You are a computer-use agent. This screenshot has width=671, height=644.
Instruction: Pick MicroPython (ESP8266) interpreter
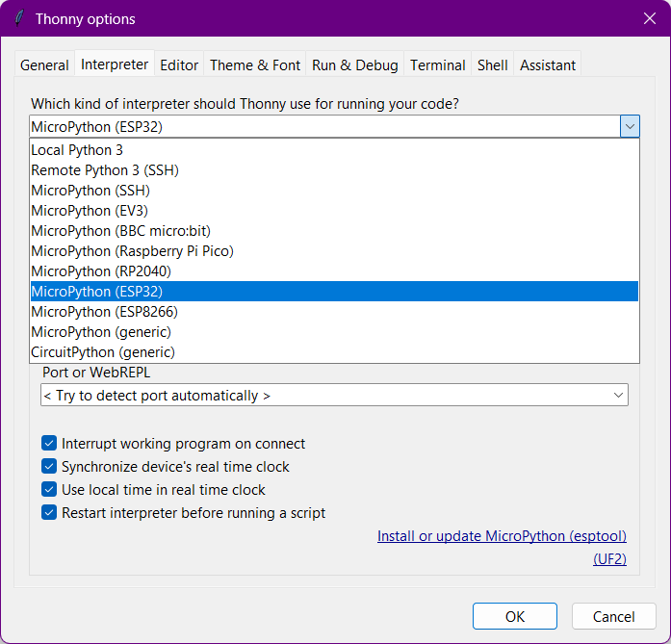(x=334, y=312)
